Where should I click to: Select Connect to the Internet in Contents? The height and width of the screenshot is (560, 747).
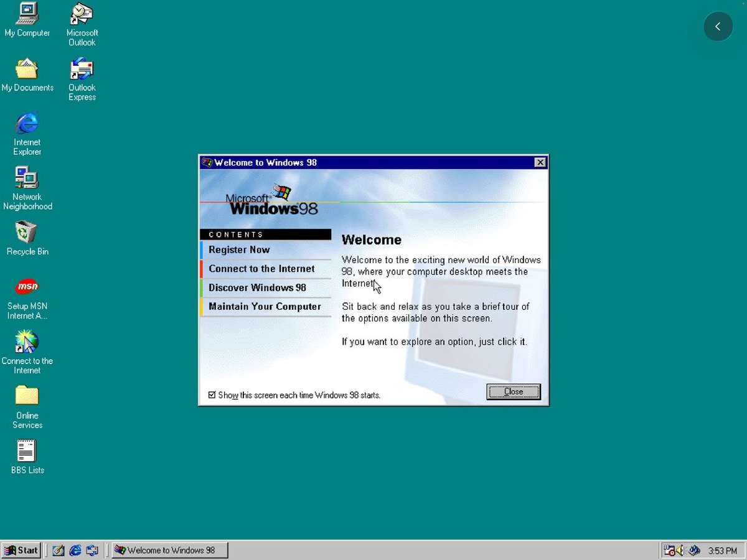[x=266, y=269]
